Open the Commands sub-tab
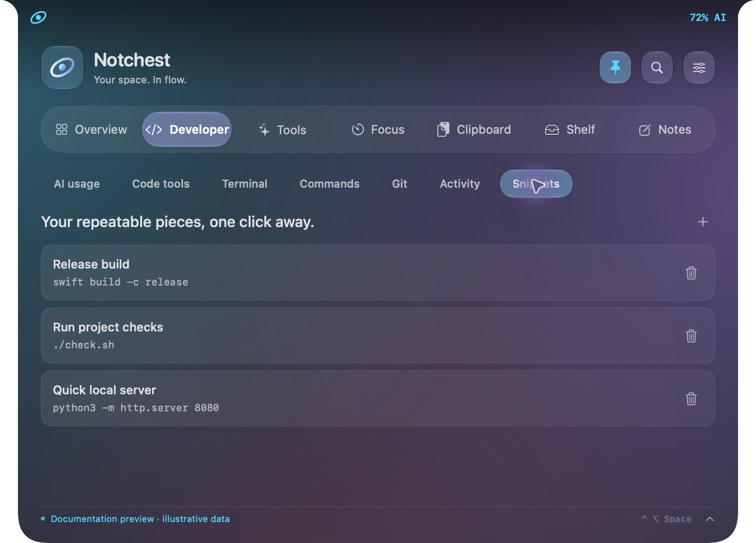This screenshot has height=543, width=756. point(330,184)
